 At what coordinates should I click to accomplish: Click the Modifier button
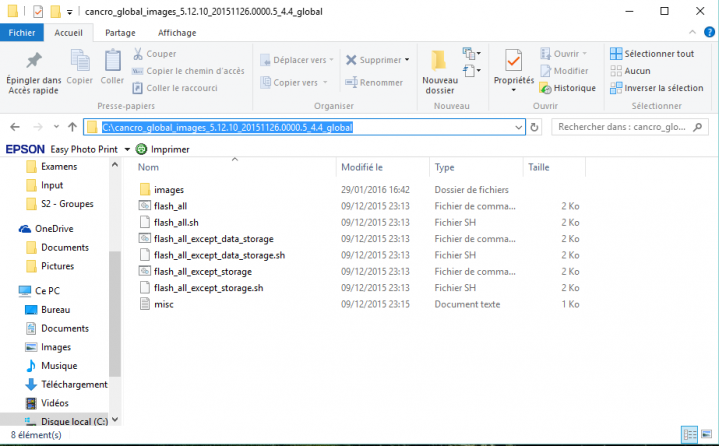(x=564, y=71)
